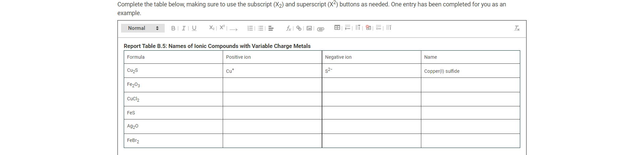Screen dimensions: 644x155
Task: Click the FeBr2 formula cell
Action: coord(173,141)
